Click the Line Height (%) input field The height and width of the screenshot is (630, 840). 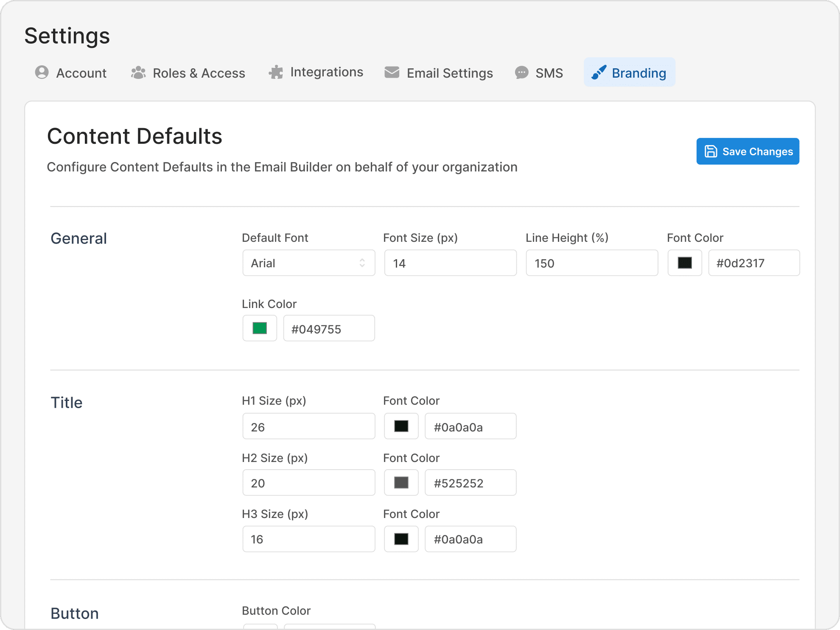click(592, 263)
